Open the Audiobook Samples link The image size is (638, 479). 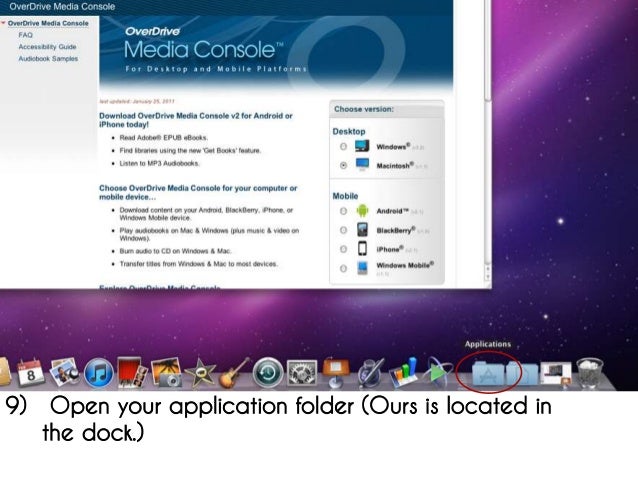(48, 59)
